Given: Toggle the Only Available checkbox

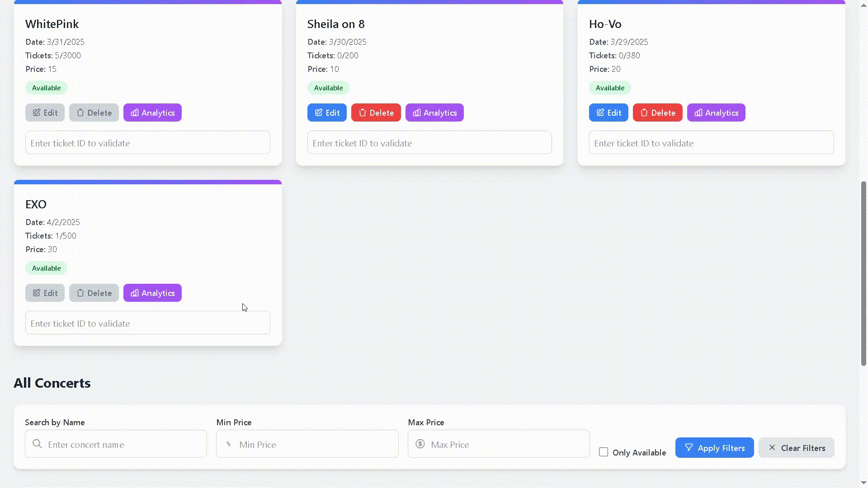Looking at the screenshot, I should click(x=603, y=452).
